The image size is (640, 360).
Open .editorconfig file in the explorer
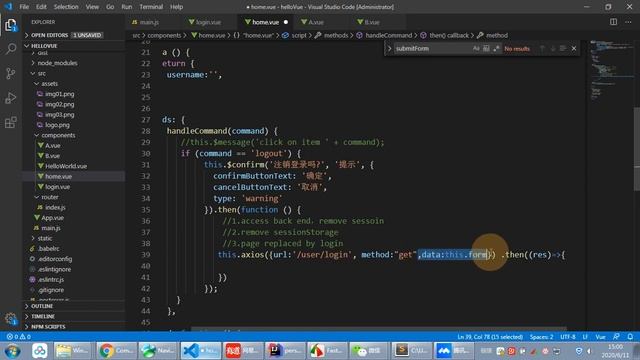tap(55, 259)
